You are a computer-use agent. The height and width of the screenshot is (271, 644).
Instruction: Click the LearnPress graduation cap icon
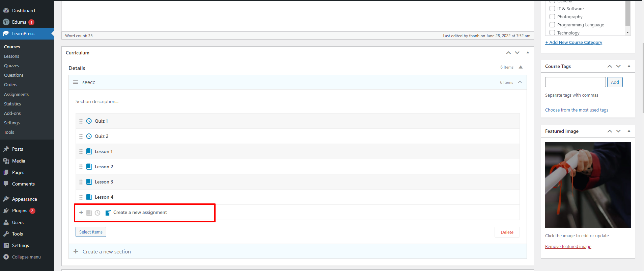[x=6, y=33]
